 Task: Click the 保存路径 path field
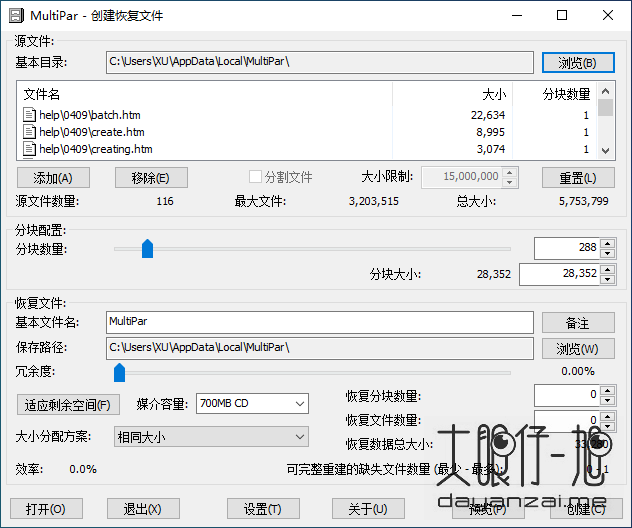[x=320, y=348]
